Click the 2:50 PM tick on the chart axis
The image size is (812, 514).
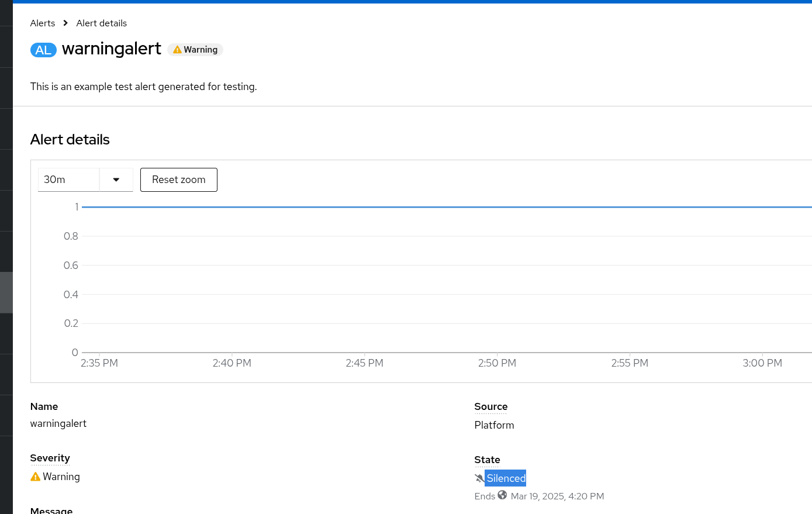pyautogui.click(x=497, y=363)
